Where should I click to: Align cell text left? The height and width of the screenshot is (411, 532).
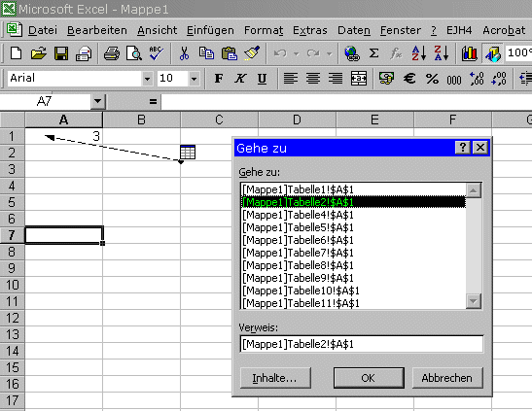(x=291, y=79)
